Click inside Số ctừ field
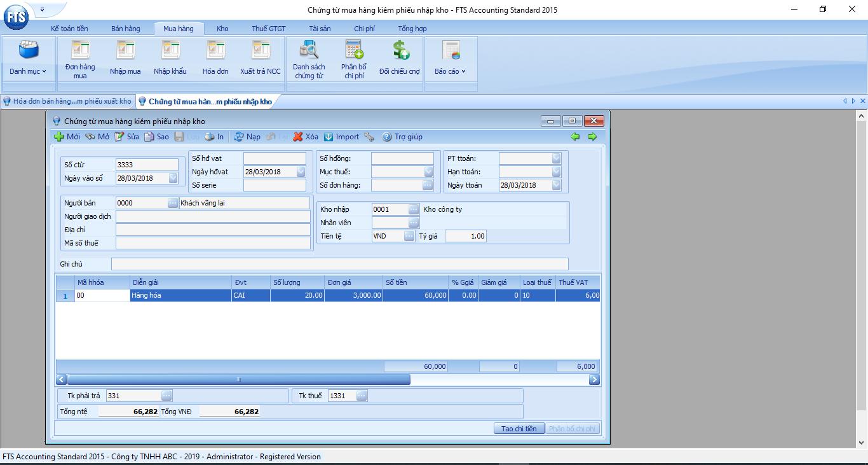868x465 pixels. tap(147, 165)
